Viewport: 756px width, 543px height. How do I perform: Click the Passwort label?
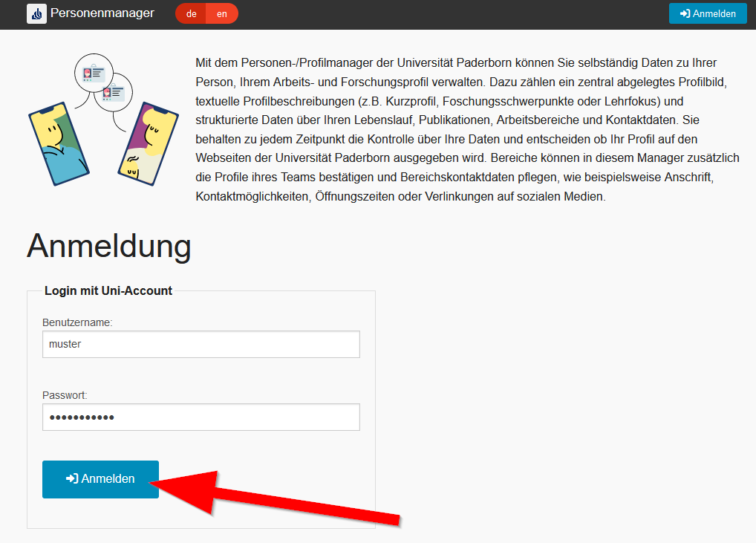tap(65, 395)
